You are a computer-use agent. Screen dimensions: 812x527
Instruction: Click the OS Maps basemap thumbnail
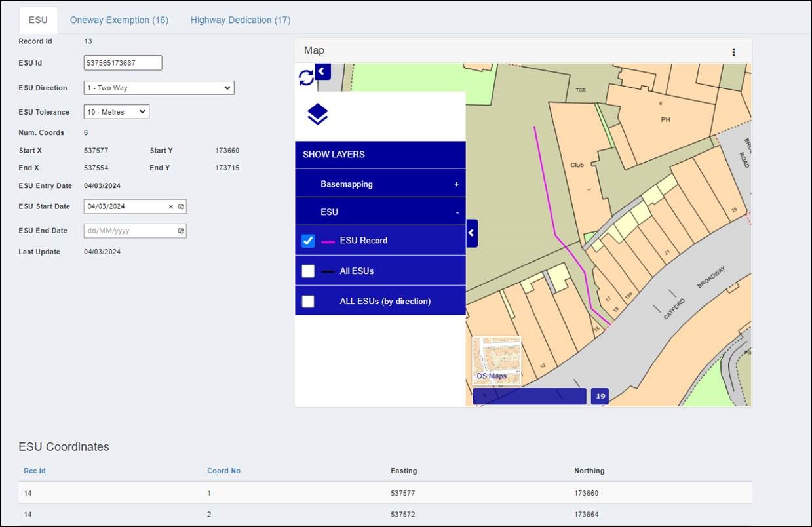pyautogui.click(x=497, y=361)
